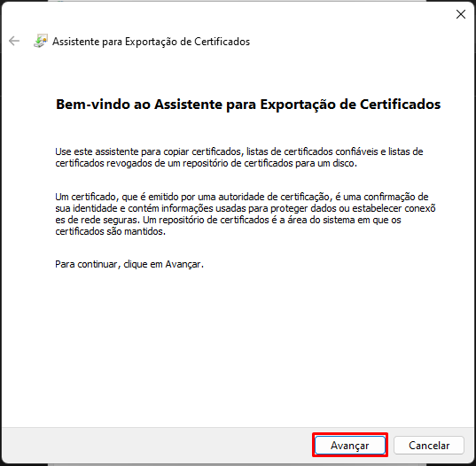476x466 pixels.
Task: Click the empty gray footer area left of Avançar
Action: [156, 445]
